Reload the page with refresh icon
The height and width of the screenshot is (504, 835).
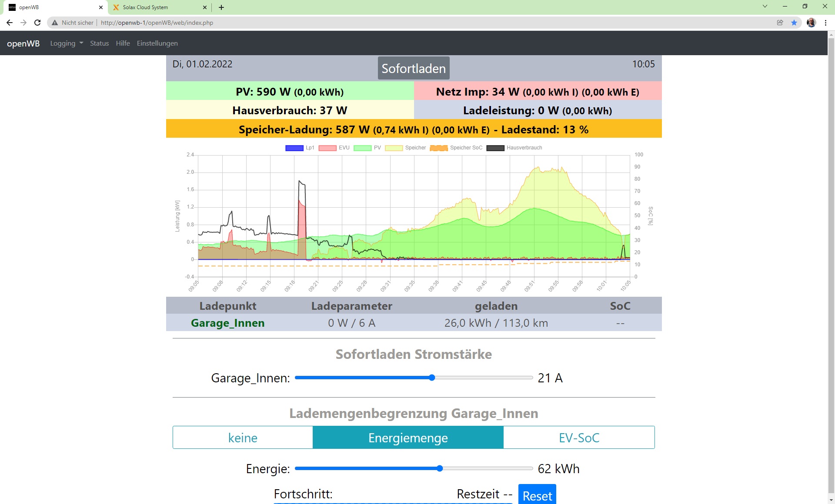tap(37, 23)
